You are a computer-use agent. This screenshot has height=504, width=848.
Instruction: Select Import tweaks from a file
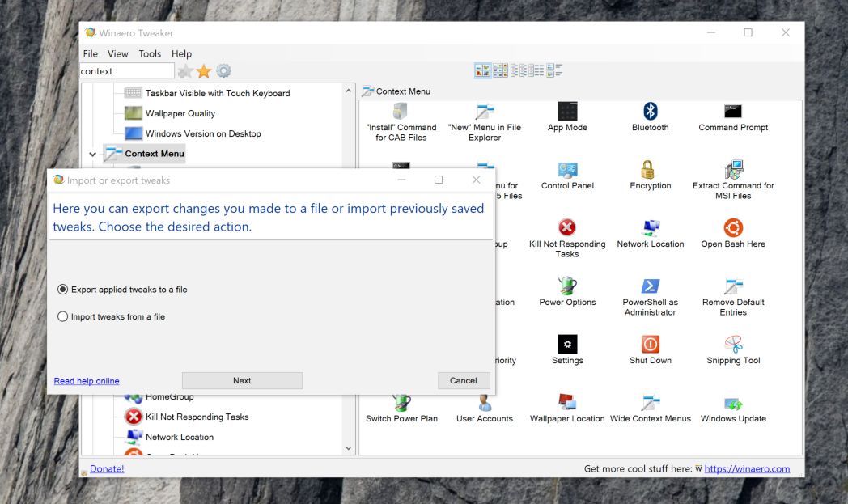(112, 316)
